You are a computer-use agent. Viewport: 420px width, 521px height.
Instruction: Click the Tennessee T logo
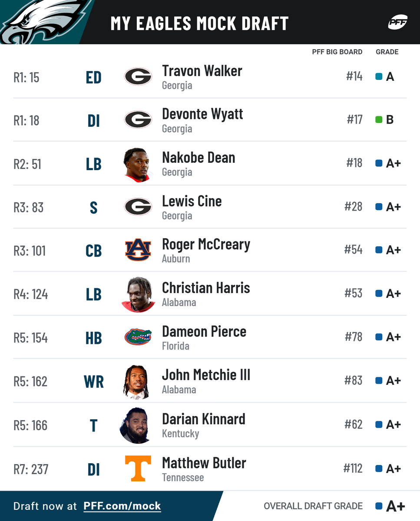[138, 468]
